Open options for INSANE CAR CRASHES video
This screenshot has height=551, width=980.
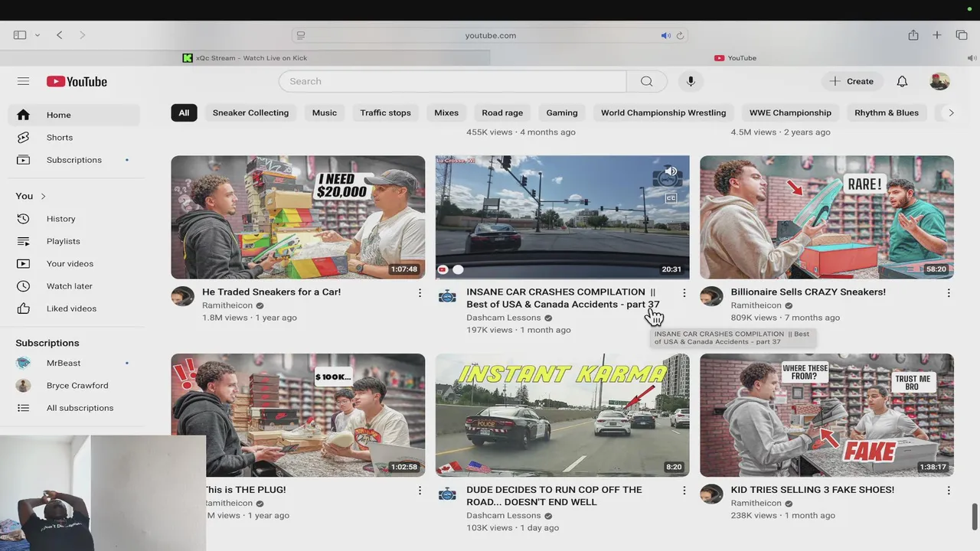point(684,293)
